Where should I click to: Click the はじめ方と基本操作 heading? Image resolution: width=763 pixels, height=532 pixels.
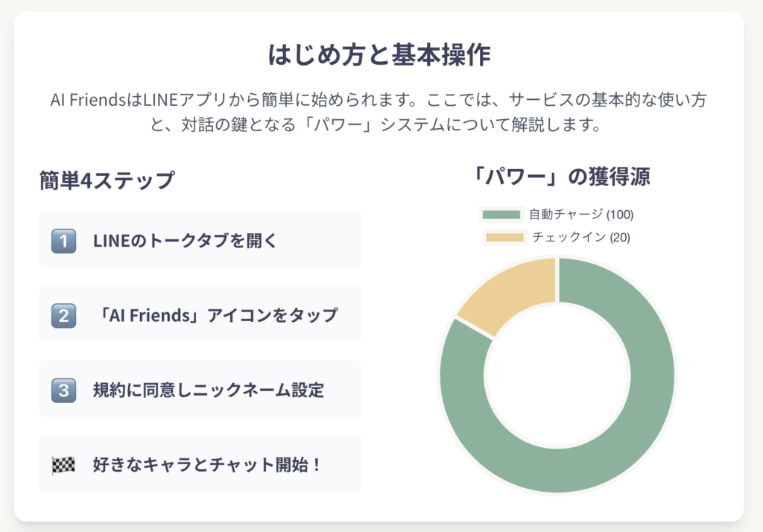[x=379, y=54]
